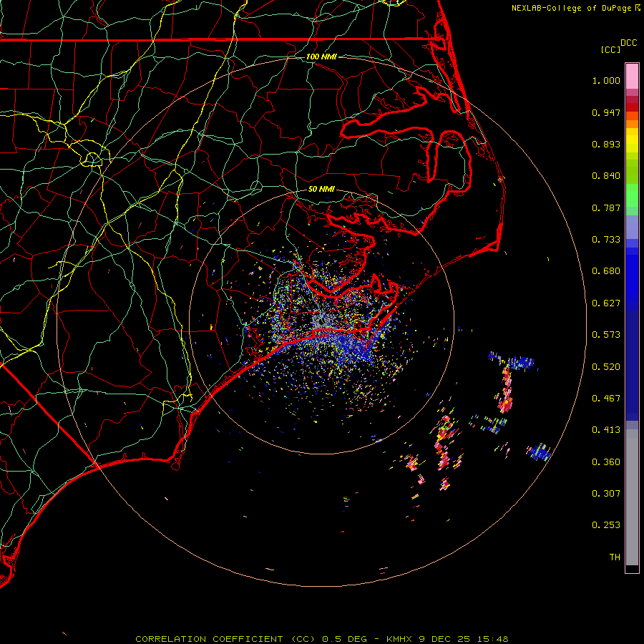This screenshot has width=644, height=644.
Task: Select the 0.467 scale value
Action: (x=606, y=399)
